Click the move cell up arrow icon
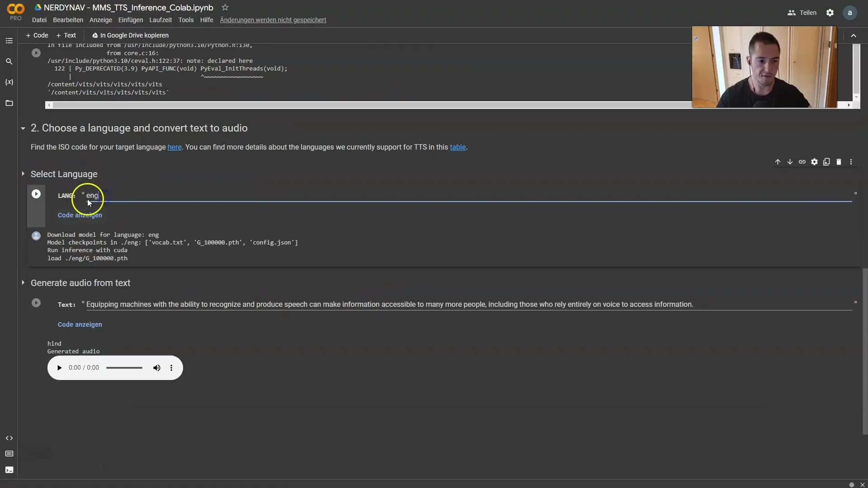Viewport: 868px width, 488px height. tap(778, 161)
